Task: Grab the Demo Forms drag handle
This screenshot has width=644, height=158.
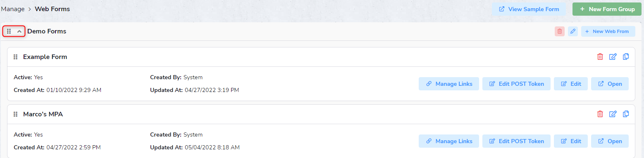Action: click(9, 31)
